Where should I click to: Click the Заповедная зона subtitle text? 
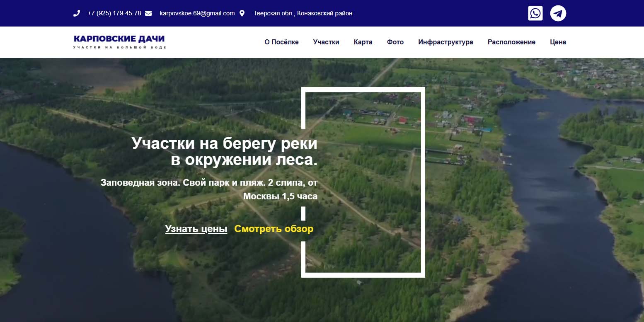pyautogui.click(x=209, y=189)
